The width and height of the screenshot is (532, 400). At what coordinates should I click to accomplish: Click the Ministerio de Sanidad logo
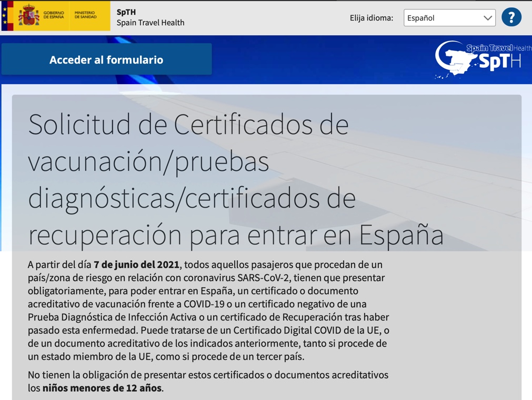[85, 15]
